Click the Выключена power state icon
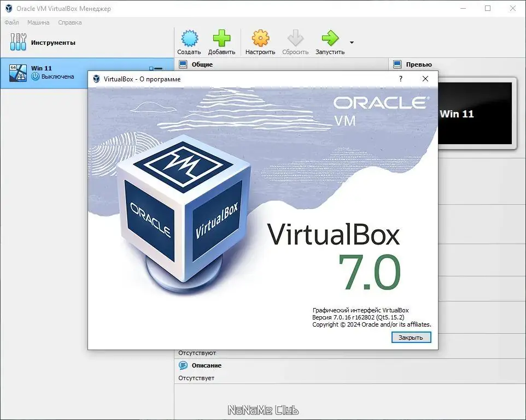Screen dimensions: 526x420 [35, 76]
